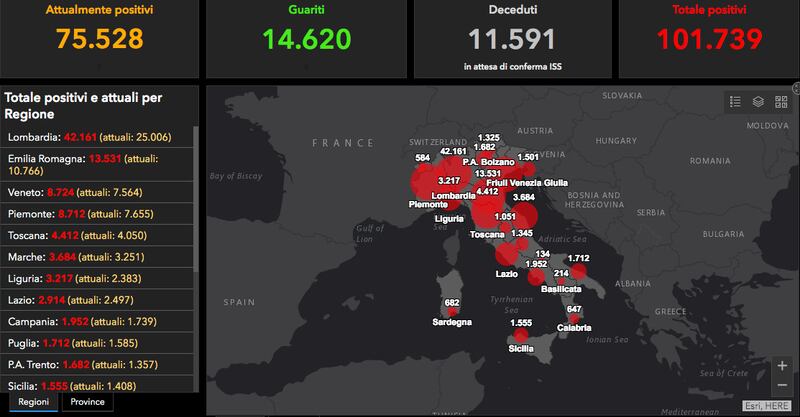This screenshot has width=800, height=417.
Task: Click the Totale positivi 101.739 counter
Action: (709, 38)
